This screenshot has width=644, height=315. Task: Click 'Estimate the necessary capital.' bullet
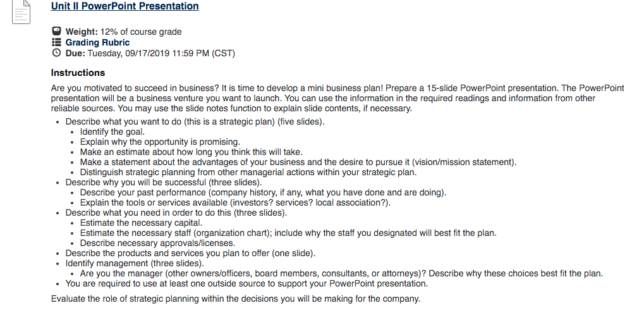[142, 223]
